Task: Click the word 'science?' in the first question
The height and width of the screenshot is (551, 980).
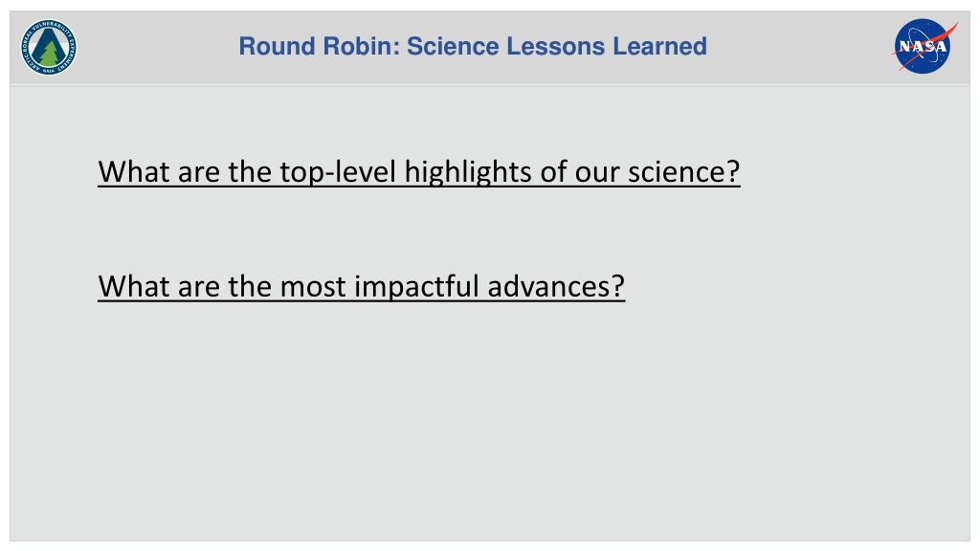Action: [x=683, y=172]
